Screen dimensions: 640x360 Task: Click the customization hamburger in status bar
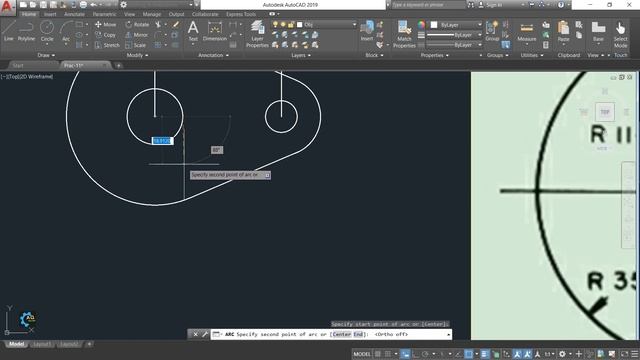click(x=635, y=354)
